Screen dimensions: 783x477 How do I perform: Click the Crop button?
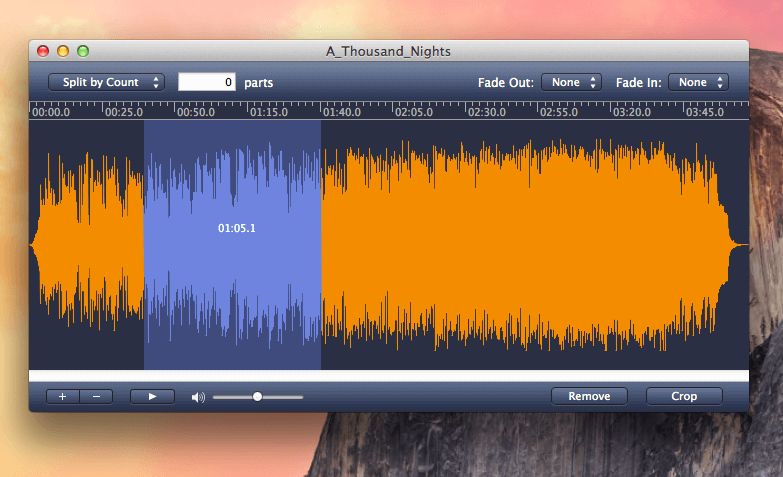tap(684, 396)
